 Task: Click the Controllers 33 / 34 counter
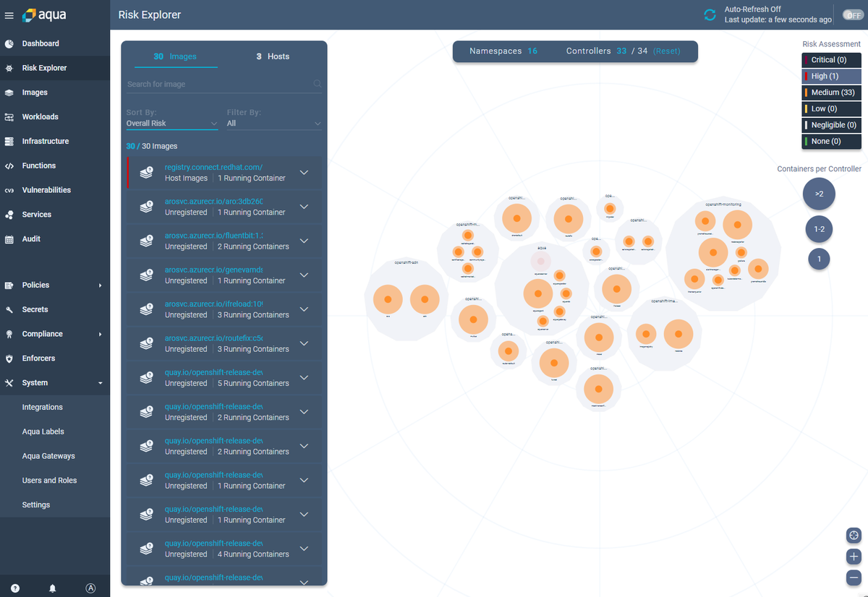coord(607,51)
